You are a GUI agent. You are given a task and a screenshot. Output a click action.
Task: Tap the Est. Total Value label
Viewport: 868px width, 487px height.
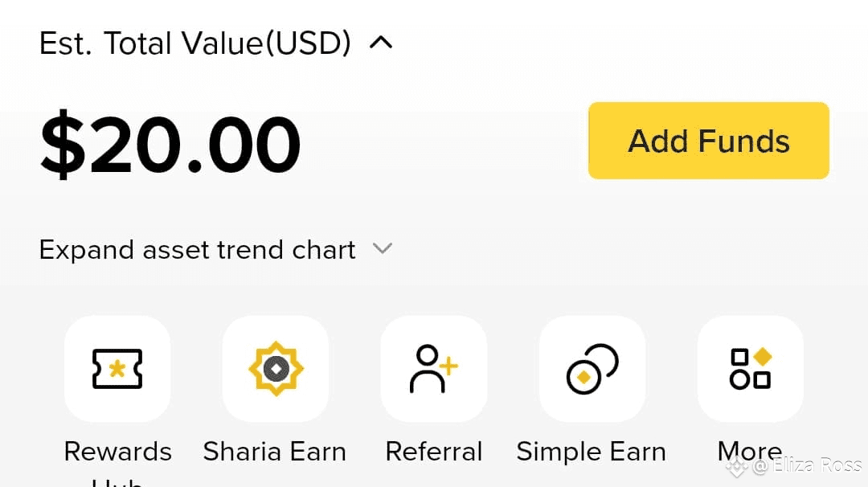click(150, 43)
